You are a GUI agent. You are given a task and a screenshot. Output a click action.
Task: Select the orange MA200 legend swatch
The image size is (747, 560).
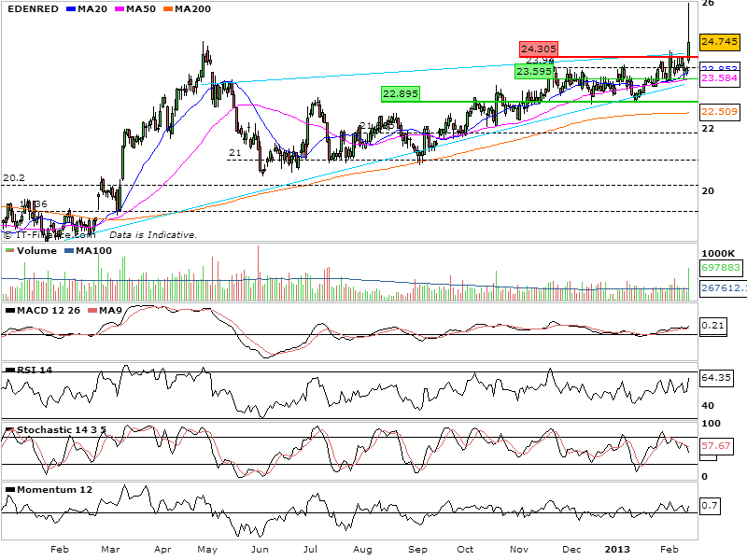click(168, 9)
